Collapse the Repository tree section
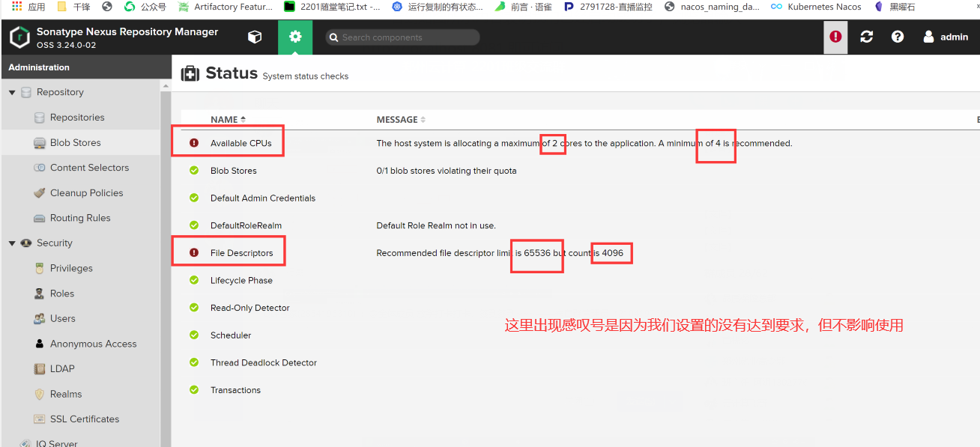This screenshot has height=447, width=980. tap(12, 92)
